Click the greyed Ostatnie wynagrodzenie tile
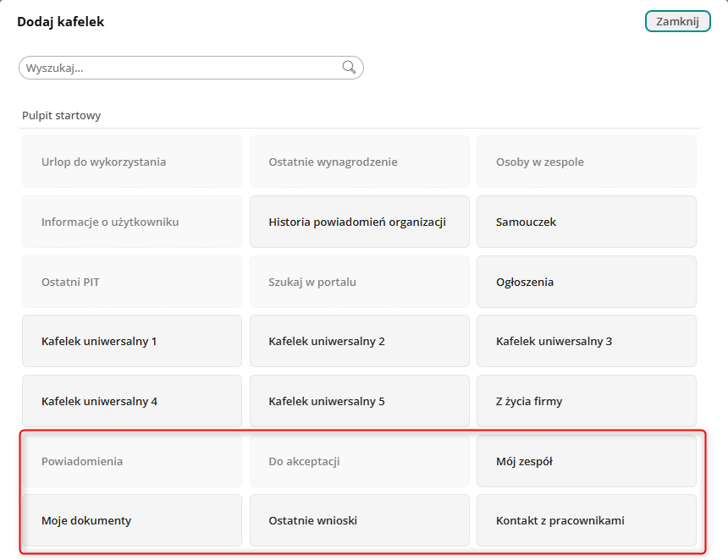The image size is (728, 560). click(x=359, y=162)
